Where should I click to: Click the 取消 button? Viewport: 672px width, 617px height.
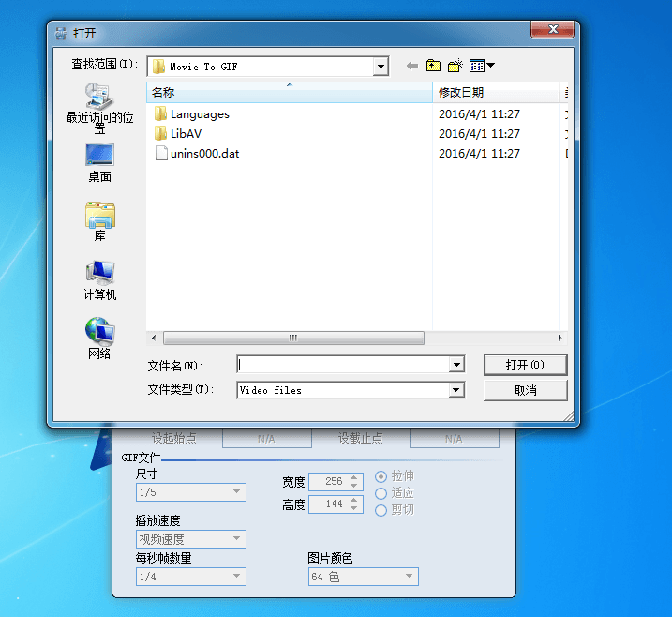pos(525,390)
